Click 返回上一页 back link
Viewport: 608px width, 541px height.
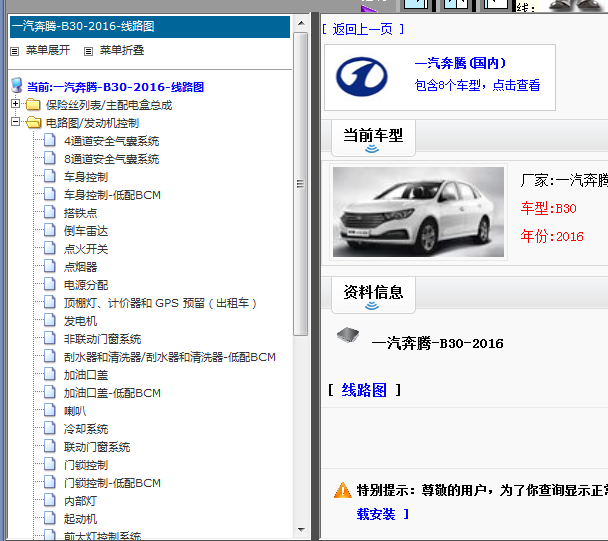click(x=363, y=29)
